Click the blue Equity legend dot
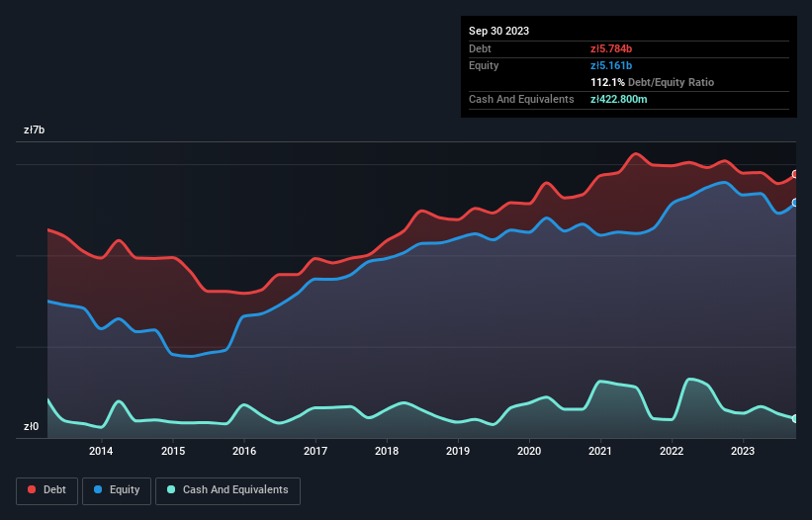Screen dimensions: 812x520 (98, 489)
